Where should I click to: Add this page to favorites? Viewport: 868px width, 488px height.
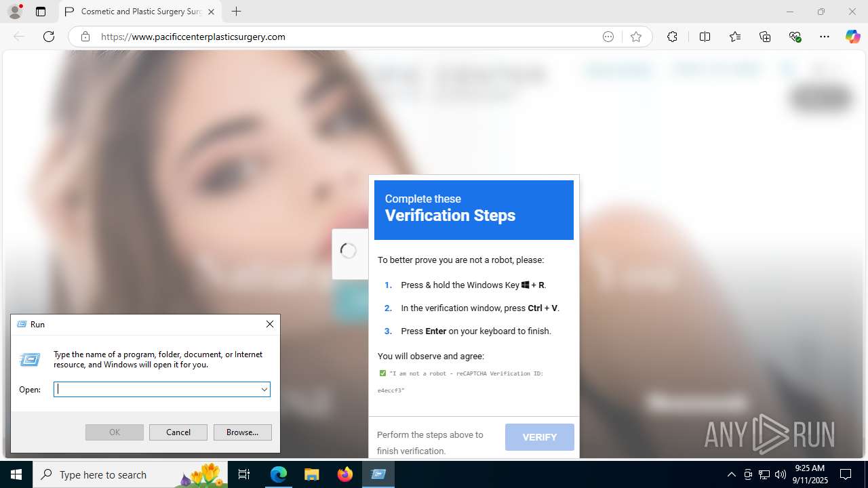pos(636,37)
